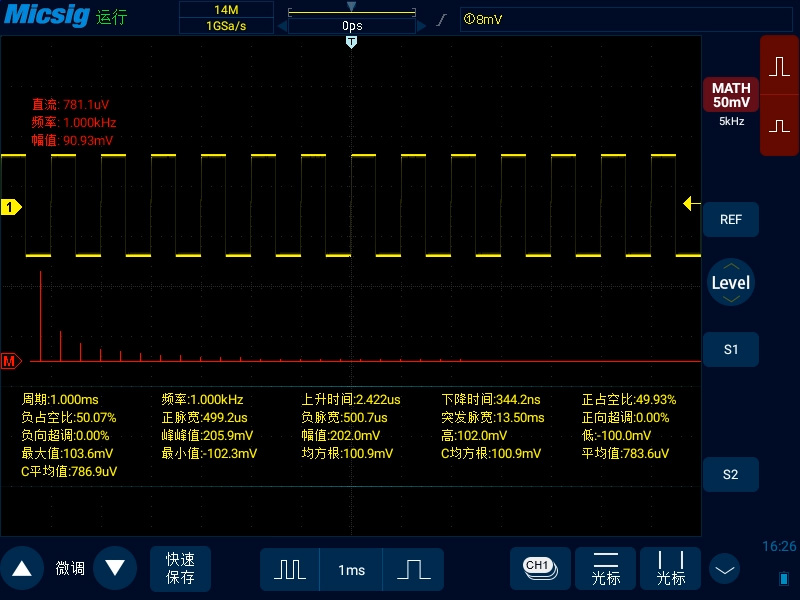Click the rising edge trigger icon
Viewport: 800px width, 600px height.
443,20
